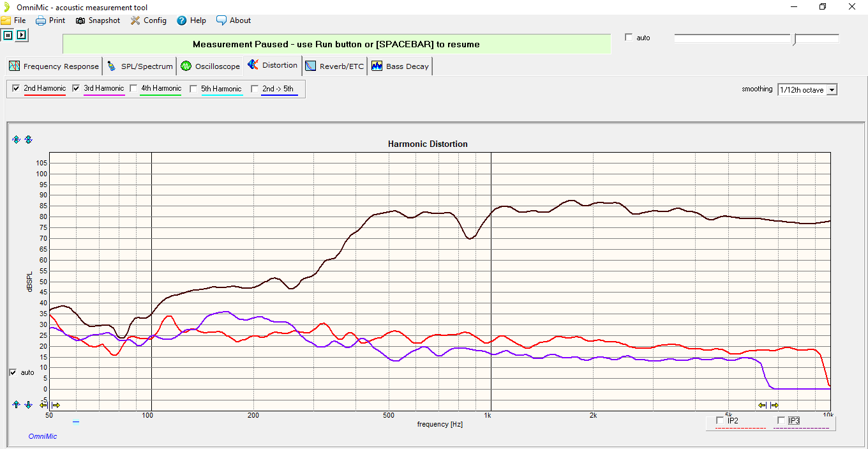Click the run measurement play button
868x449 pixels.
(x=22, y=35)
